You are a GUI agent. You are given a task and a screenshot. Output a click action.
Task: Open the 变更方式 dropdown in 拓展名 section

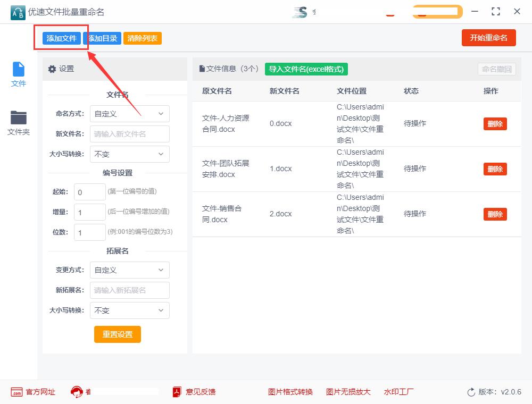tap(129, 270)
